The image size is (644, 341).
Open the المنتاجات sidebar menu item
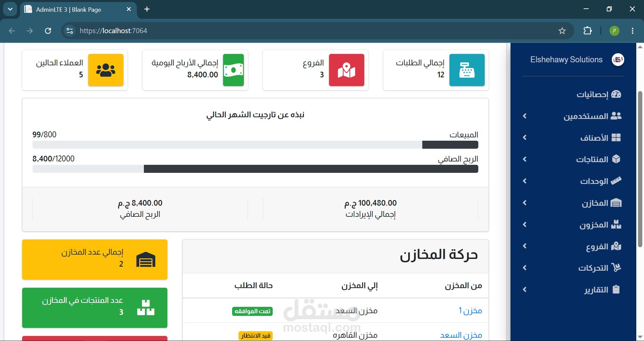573,159
